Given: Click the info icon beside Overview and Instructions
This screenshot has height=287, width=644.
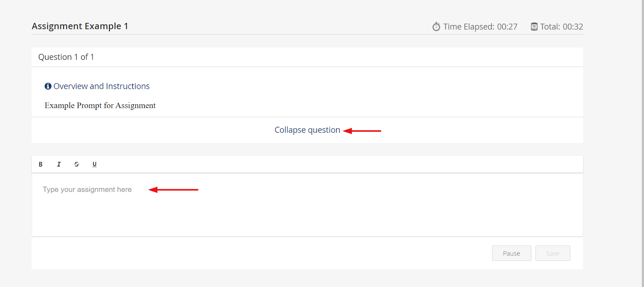Looking at the screenshot, I should tap(48, 86).
